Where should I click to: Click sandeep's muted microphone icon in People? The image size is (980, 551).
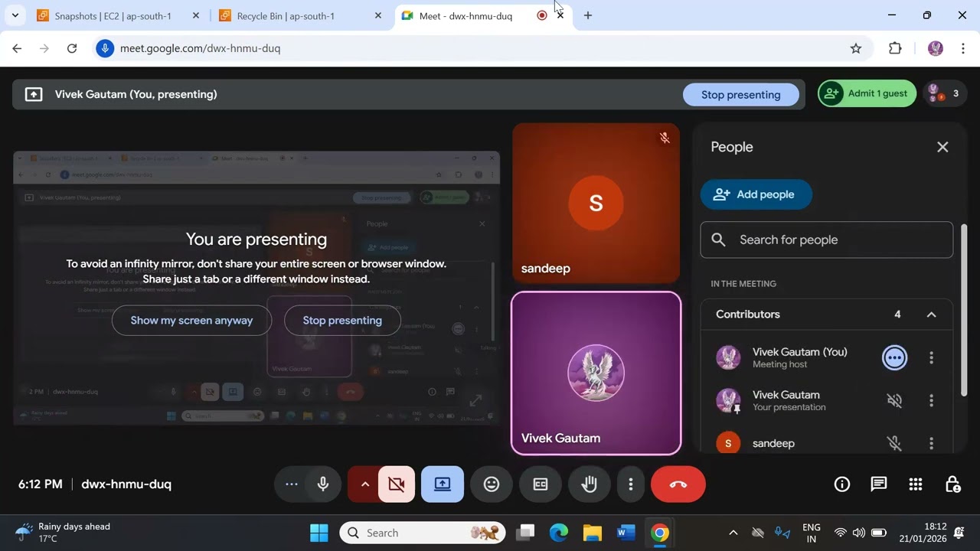point(893,443)
